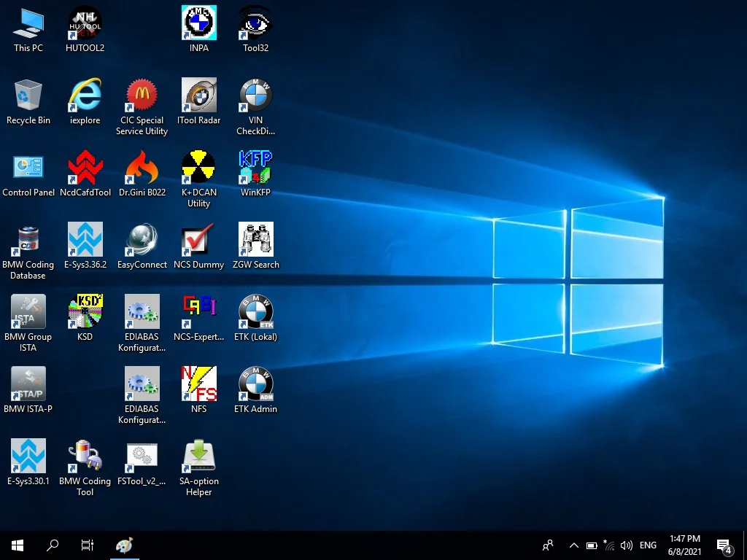Viewport: 747px width, 560px height.
Task: Select the Recycle Bin
Action: click(x=28, y=96)
